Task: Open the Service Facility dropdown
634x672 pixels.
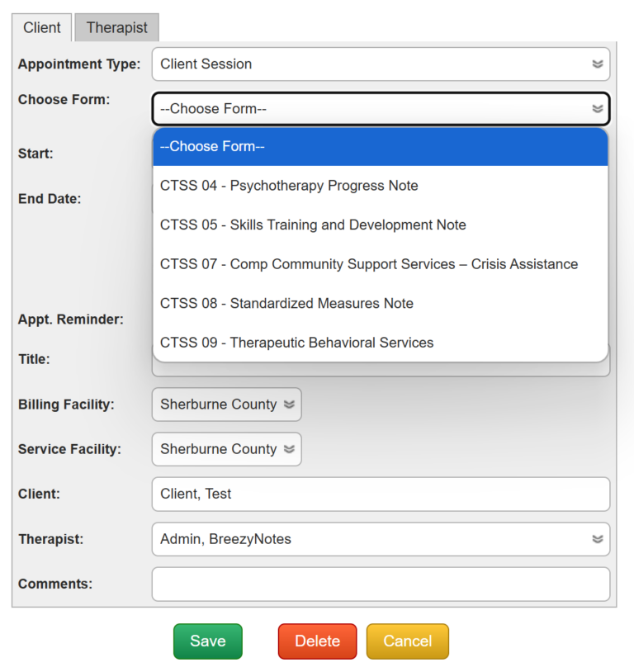Action: [226, 449]
